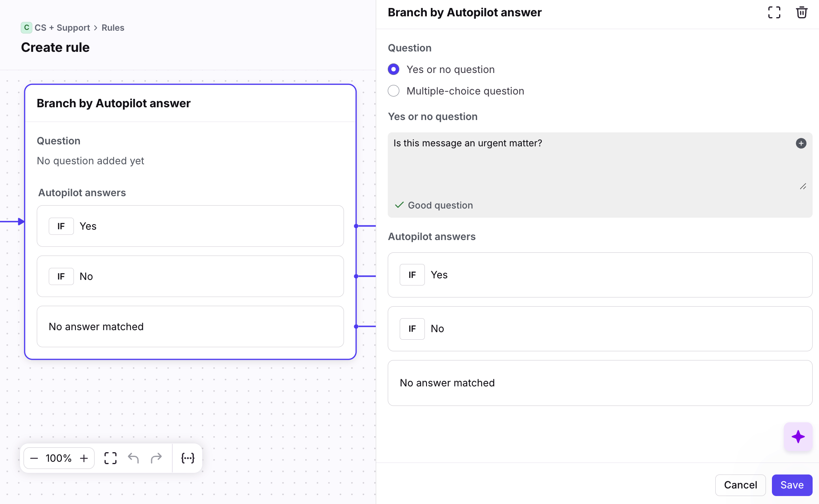Click the Cancel button
Viewport: 819px width, 504px height.
coord(740,485)
